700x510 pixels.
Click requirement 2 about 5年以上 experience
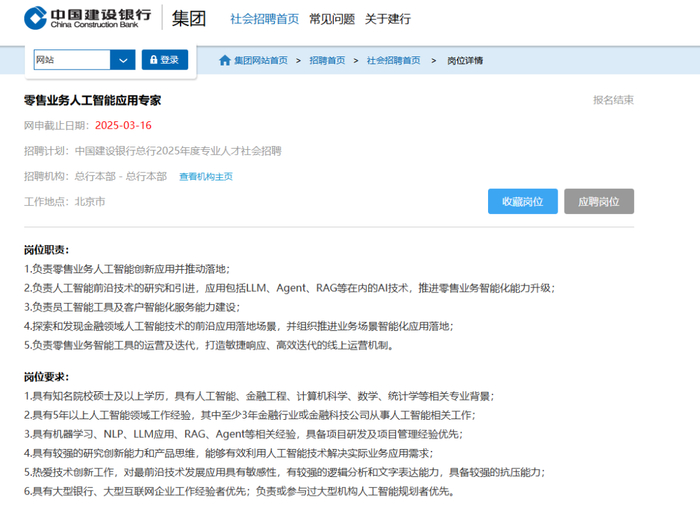point(250,415)
